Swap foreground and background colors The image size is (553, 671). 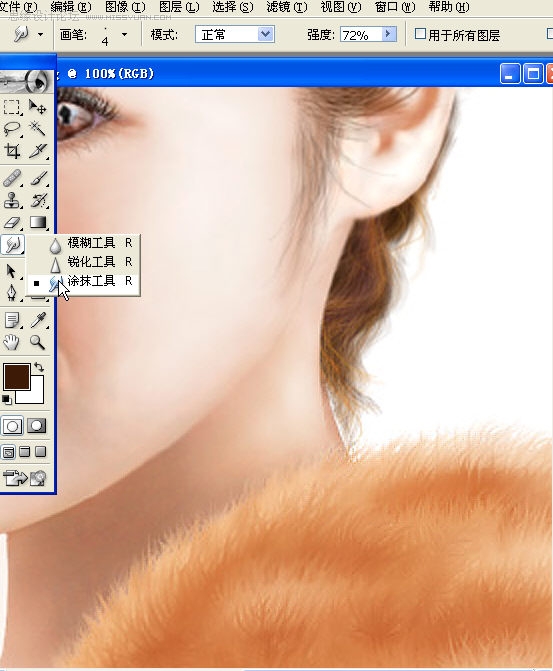pyautogui.click(x=39, y=367)
